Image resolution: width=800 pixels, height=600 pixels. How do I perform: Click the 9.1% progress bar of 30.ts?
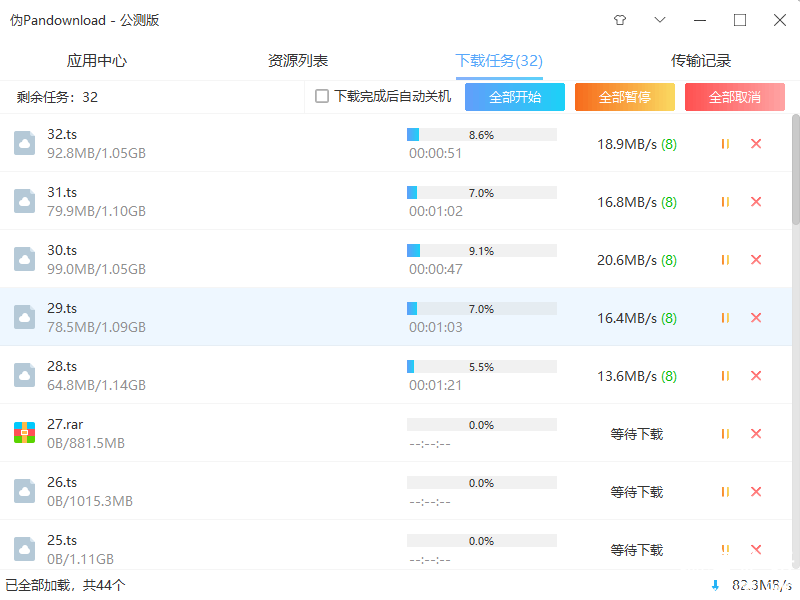(x=482, y=251)
